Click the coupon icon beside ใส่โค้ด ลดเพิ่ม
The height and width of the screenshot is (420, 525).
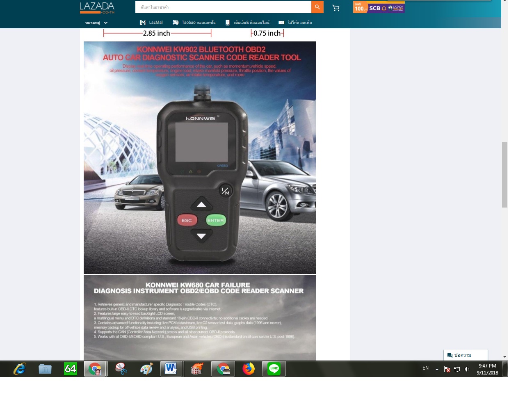[x=281, y=23]
